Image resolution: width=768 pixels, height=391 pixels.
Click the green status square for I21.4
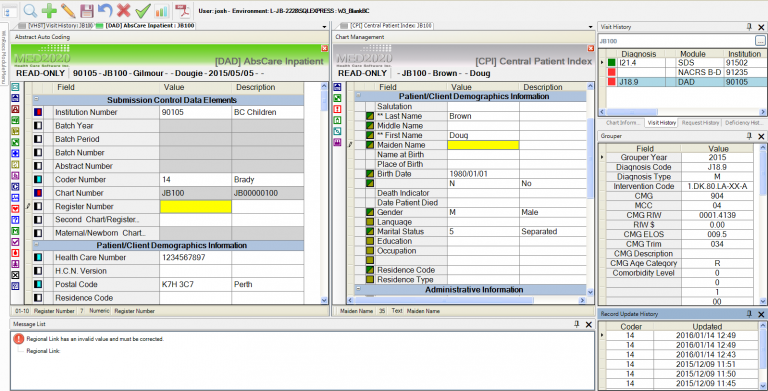(x=611, y=63)
